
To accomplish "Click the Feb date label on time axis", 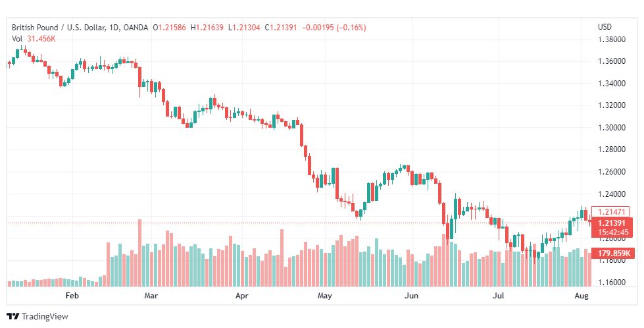I will [72, 296].
